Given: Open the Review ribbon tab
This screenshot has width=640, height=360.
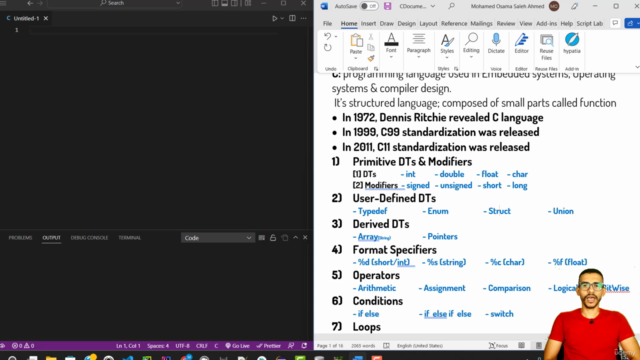Looking at the screenshot, I should click(506, 24).
